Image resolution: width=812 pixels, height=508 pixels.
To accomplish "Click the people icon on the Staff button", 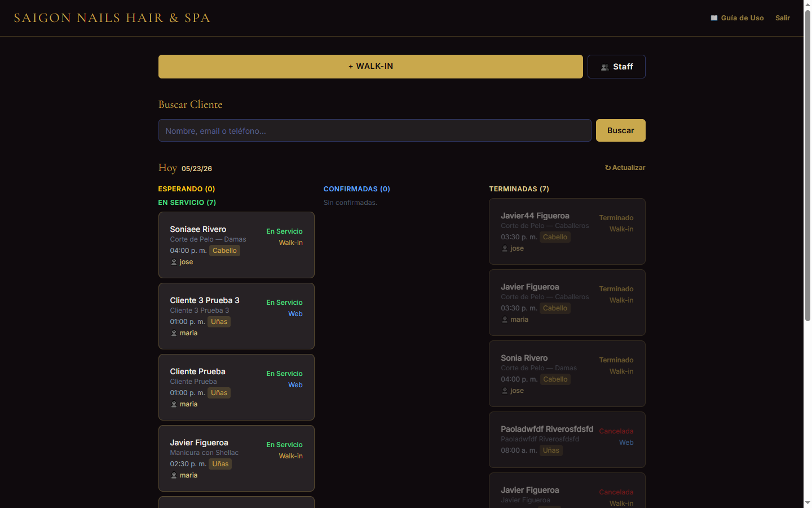I will click(x=605, y=67).
